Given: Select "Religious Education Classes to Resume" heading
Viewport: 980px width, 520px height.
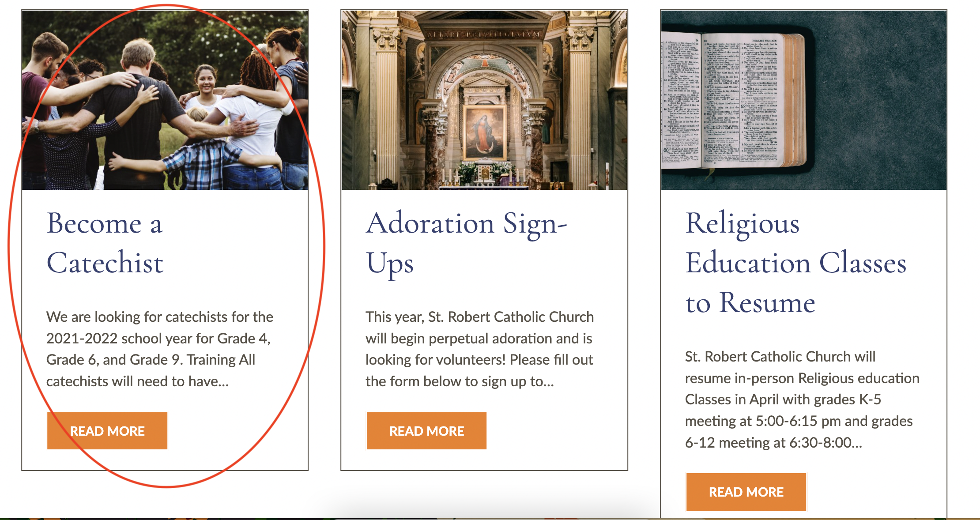Looking at the screenshot, I should [x=795, y=263].
